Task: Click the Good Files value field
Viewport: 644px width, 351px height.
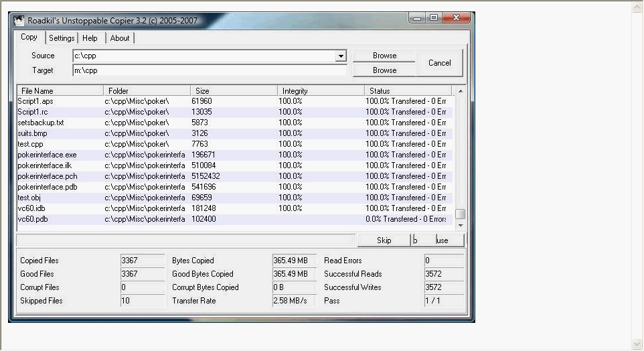Action: tap(143, 274)
